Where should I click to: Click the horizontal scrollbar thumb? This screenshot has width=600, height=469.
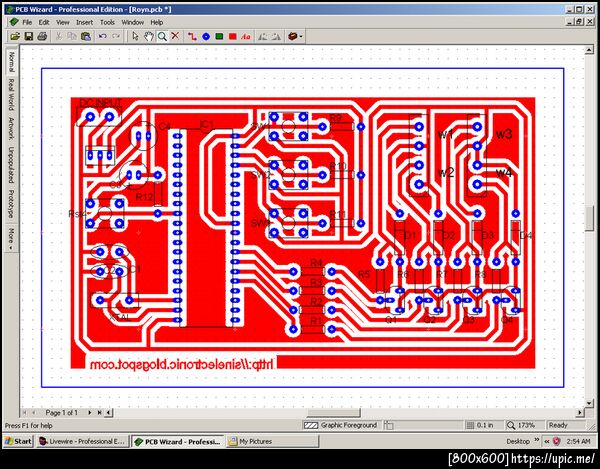click(334, 412)
